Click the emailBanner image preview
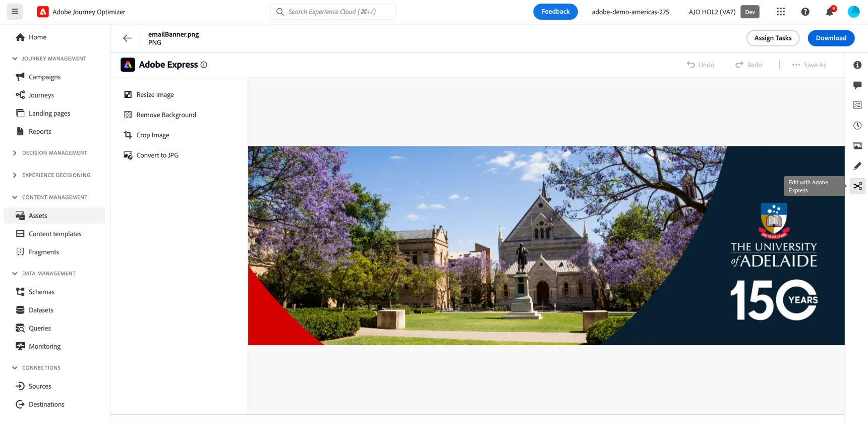This screenshot has width=868, height=424. click(546, 246)
